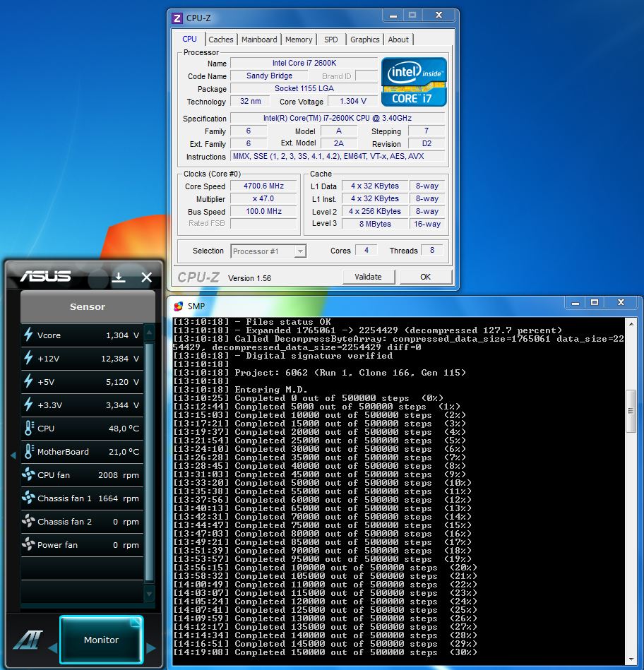Open the Monitor module button
Viewport: 644px width, 670px height.
pyautogui.click(x=101, y=640)
